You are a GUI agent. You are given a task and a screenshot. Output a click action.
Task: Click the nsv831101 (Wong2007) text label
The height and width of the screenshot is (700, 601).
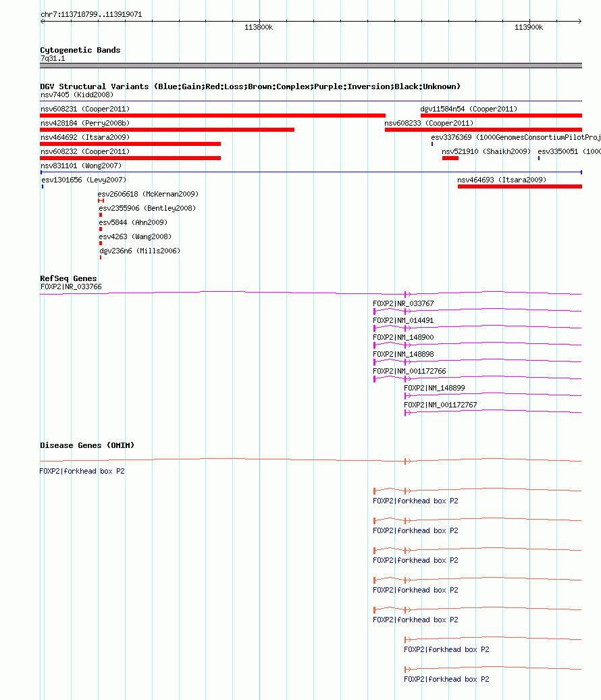point(81,166)
